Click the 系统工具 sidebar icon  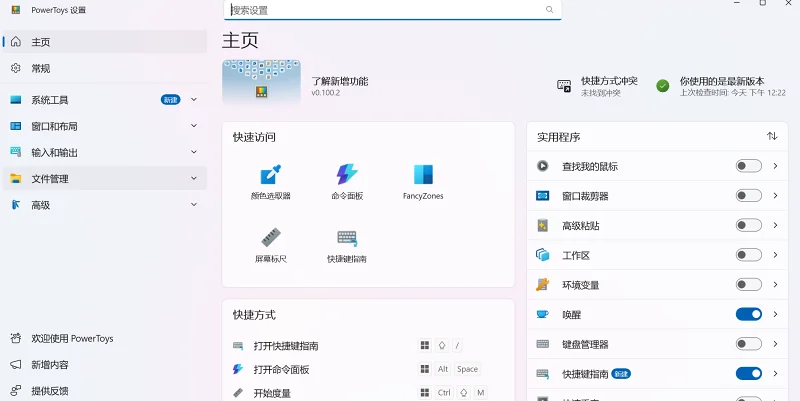[x=16, y=100]
